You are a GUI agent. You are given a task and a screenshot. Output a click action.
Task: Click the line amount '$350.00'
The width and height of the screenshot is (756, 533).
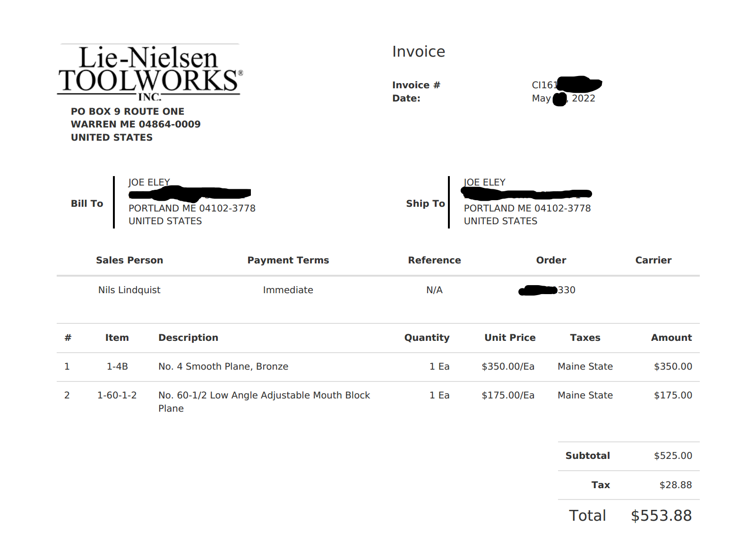pyautogui.click(x=673, y=366)
